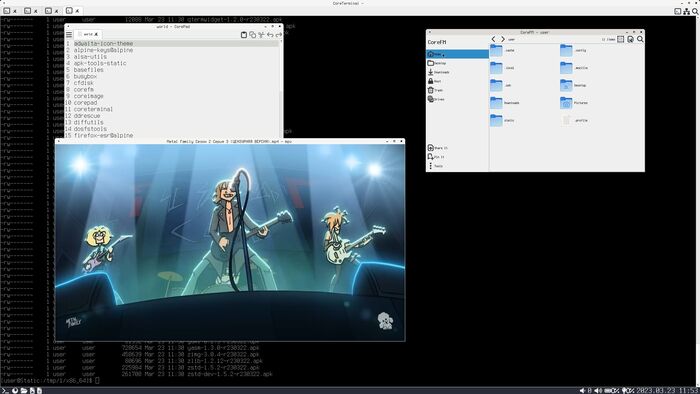This screenshot has height=394, width=700.
Task: Redo the last edit in CorePad
Action: tap(279, 34)
